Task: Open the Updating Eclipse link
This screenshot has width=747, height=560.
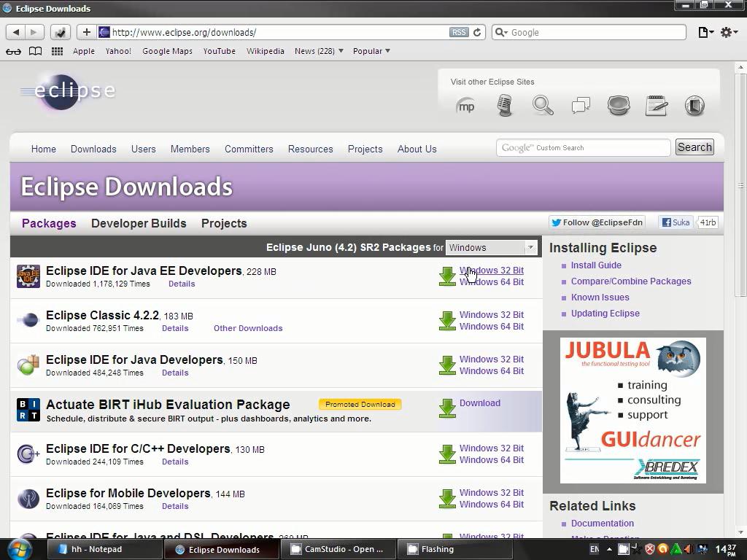Action: 605,314
